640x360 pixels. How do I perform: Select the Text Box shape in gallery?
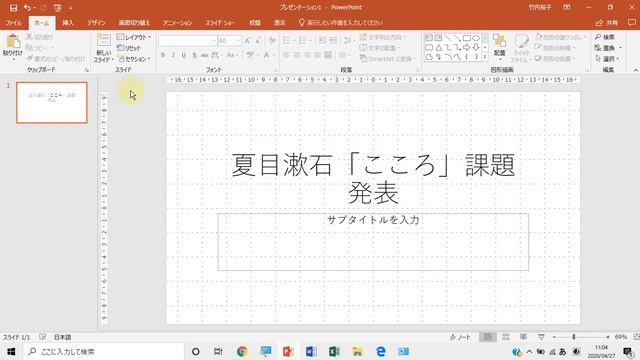429,38
